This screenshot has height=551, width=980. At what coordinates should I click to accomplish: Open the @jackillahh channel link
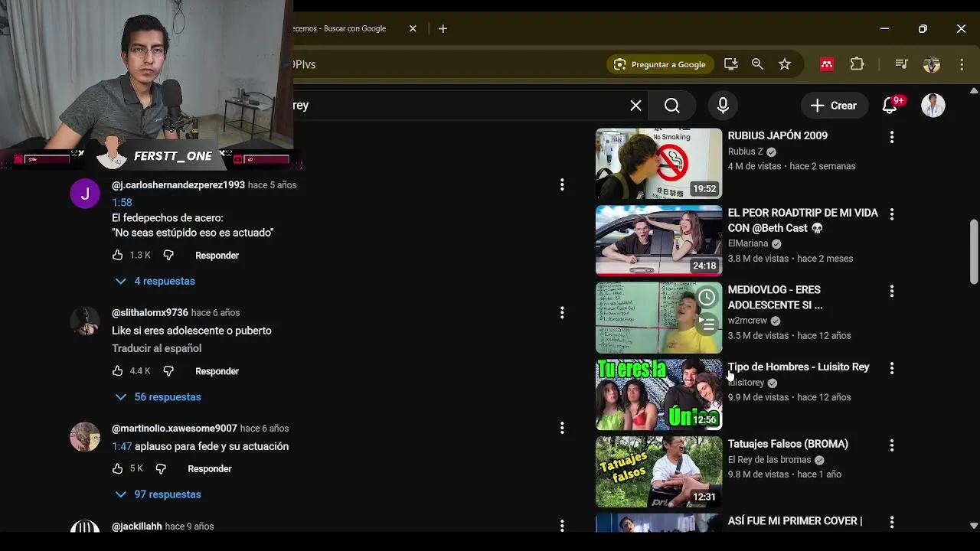(x=137, y=527)
